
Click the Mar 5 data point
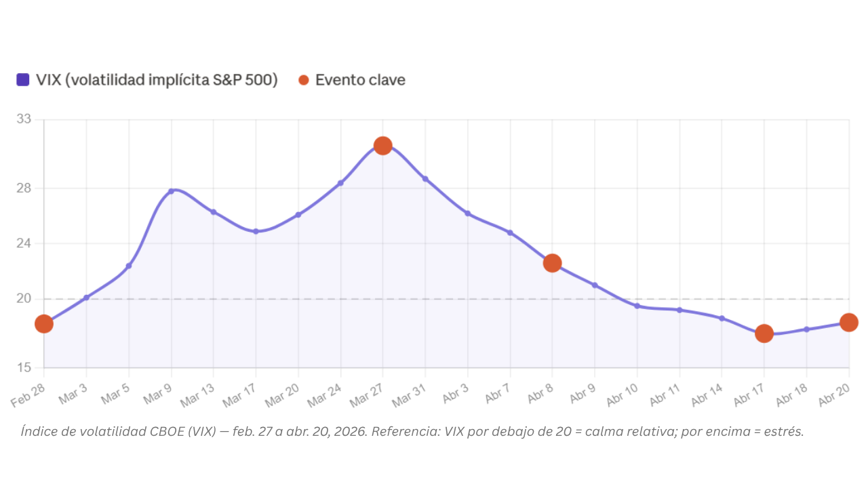pos(129,266)
